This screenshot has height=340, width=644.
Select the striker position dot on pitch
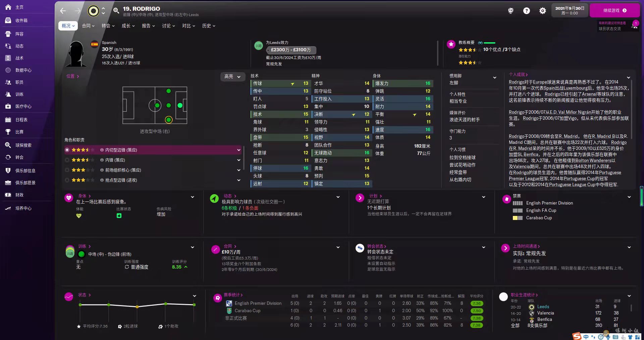(x=180, y=105)
